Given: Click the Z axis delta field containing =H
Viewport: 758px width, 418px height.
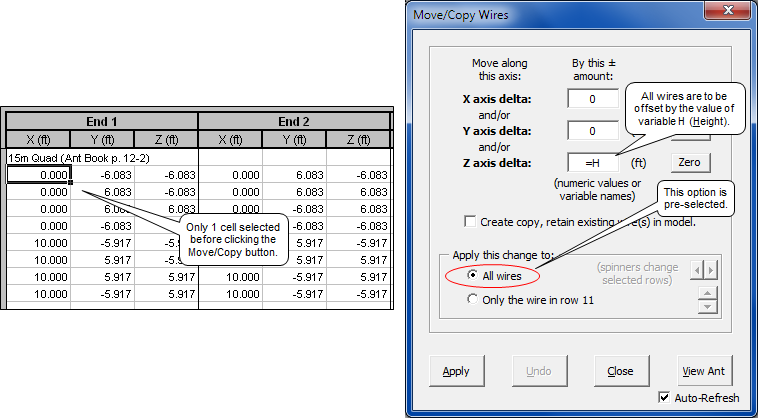Looking at the screenshot, I should point(592,163).
